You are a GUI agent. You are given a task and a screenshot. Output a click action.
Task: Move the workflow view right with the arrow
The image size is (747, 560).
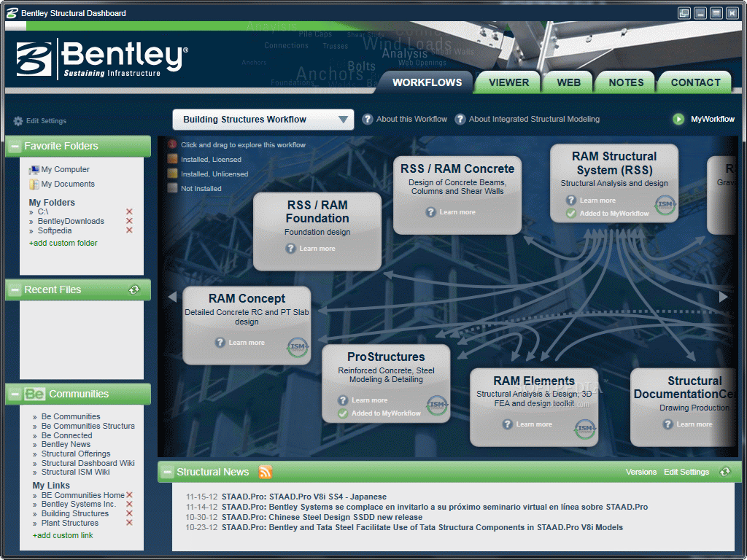click(x=723, y=297)
